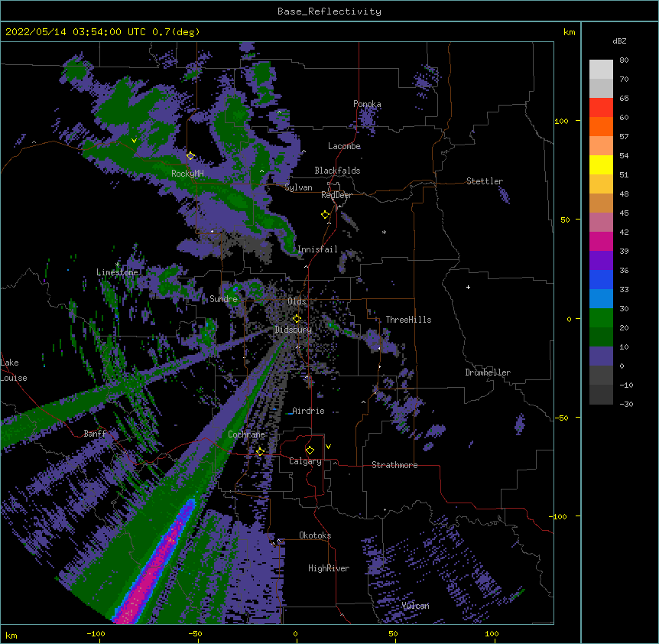Click the Limestone label
Screen dimensions: 659x644
pyautogui.click(x=117, y=272)
